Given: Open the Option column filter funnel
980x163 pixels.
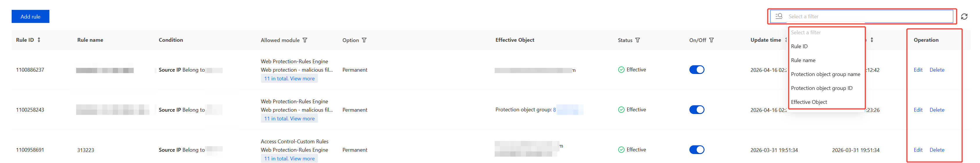Looking at the screenshot, I should point(364,40).
